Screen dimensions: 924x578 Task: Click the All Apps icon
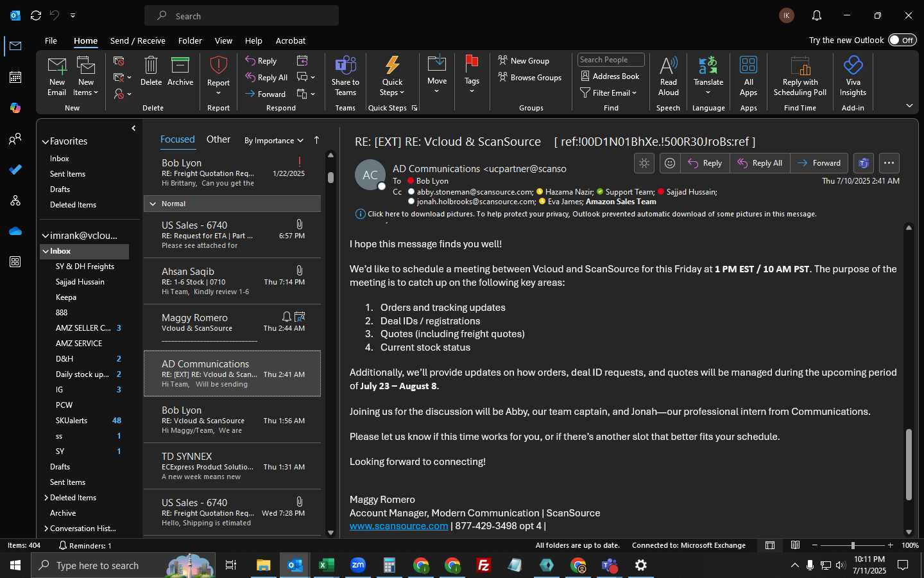(748, 66)
